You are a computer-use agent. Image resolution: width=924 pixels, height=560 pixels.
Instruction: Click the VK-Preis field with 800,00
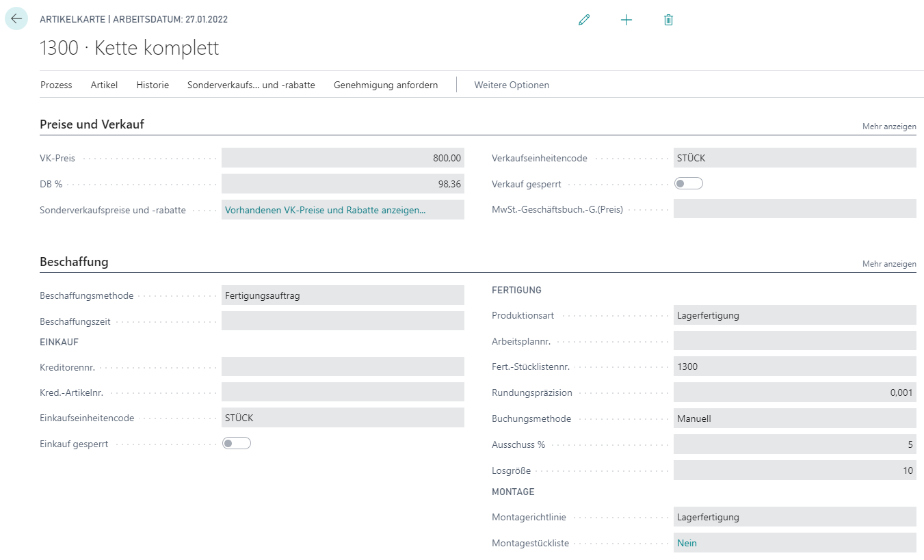343,158
